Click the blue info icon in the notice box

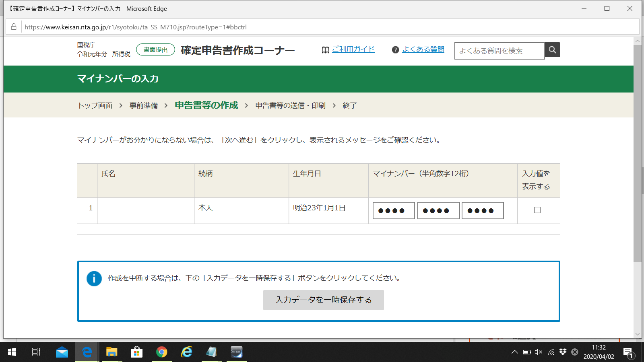pos(94,279)
